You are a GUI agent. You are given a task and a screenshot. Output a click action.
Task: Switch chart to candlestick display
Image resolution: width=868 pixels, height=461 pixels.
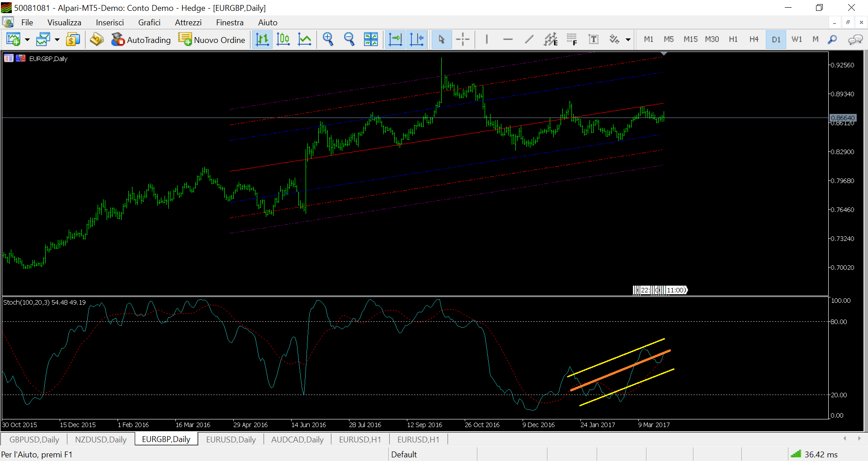coord(283,40)
